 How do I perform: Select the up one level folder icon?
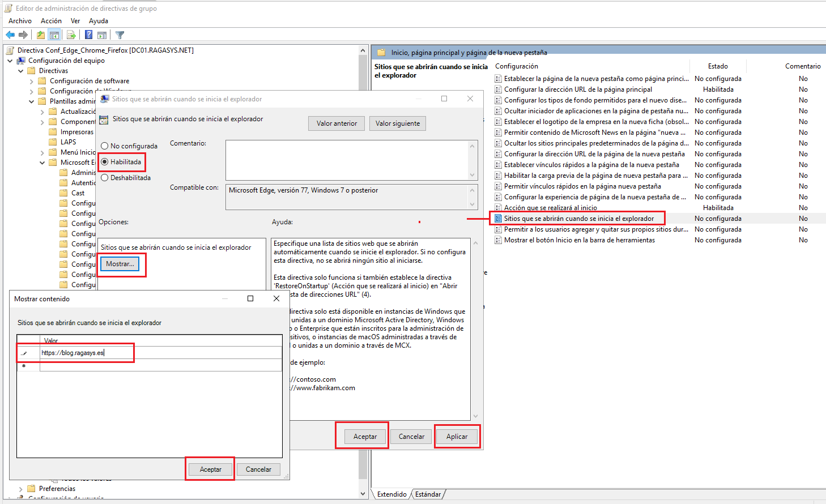click(40, 34)
